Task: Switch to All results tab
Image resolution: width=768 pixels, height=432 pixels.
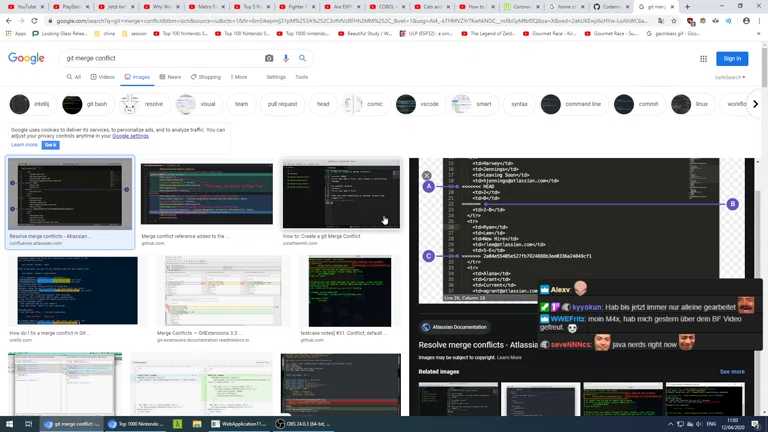Action: (x=74, y=77)
